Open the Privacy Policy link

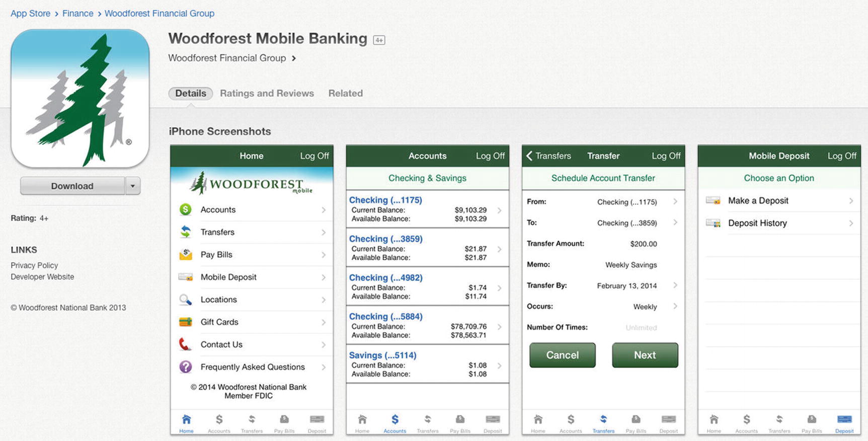34,265
